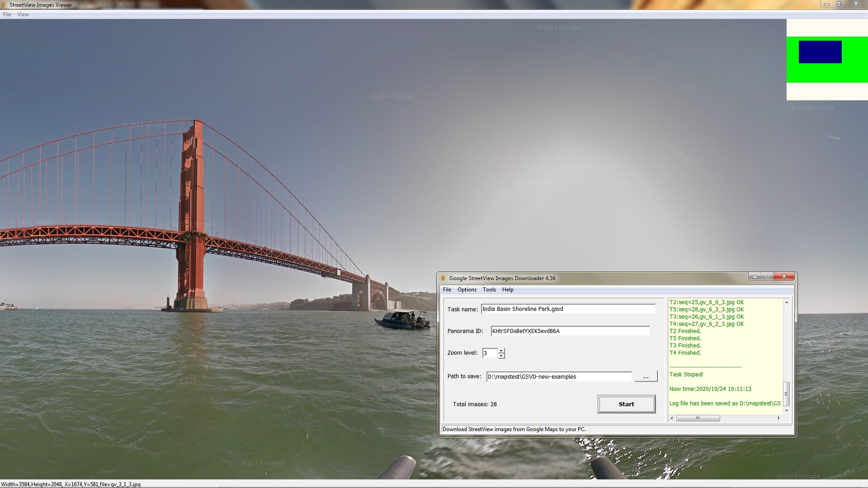Viewport: 868px width, 488px height.
Task: Click log horizontal scroll left arrow
Action: tap(672, 418)
